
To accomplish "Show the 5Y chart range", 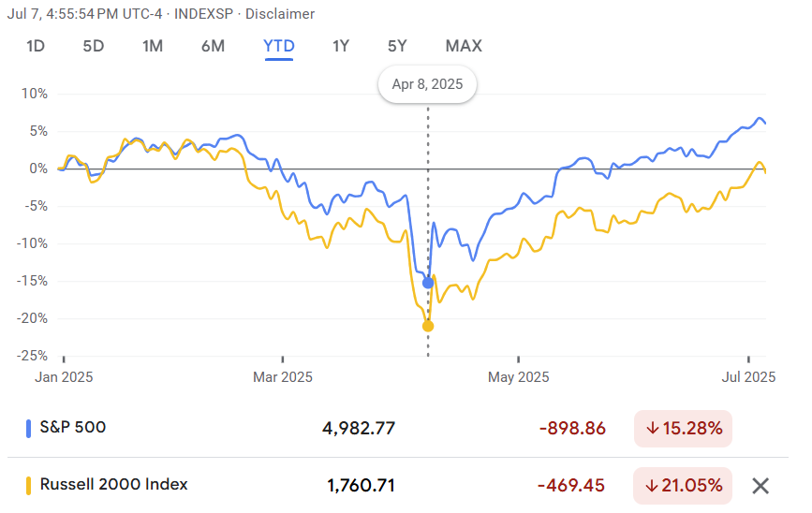I will [397, 46].
